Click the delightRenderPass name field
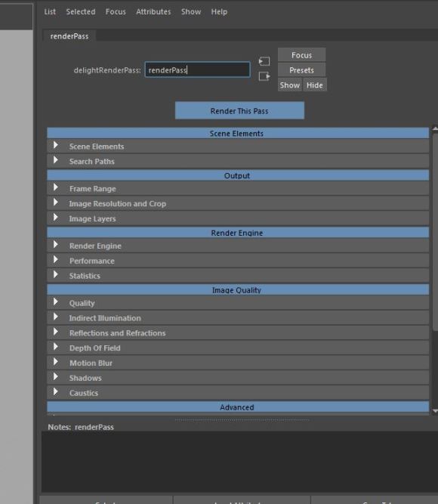 tap(197, 70)
